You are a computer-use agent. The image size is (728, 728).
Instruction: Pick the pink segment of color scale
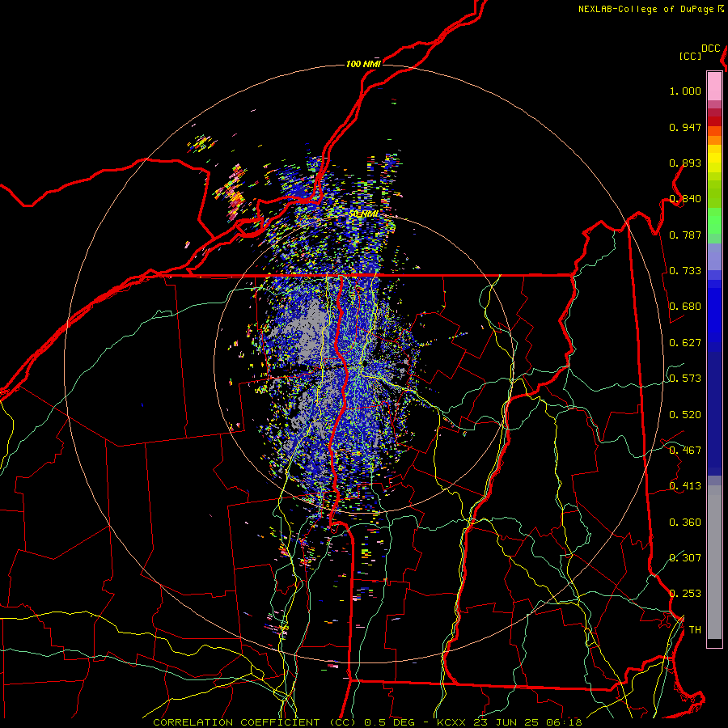click(714, 87)
